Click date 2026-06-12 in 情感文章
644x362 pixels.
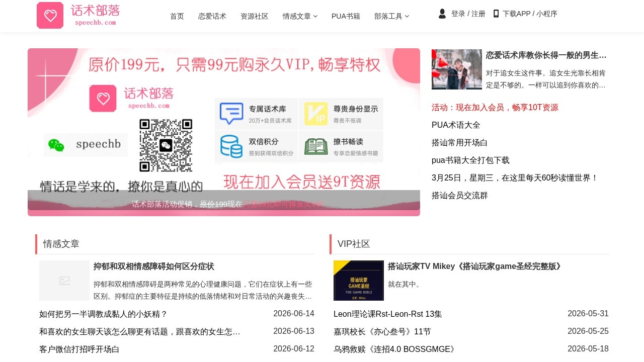coord(294,349)
